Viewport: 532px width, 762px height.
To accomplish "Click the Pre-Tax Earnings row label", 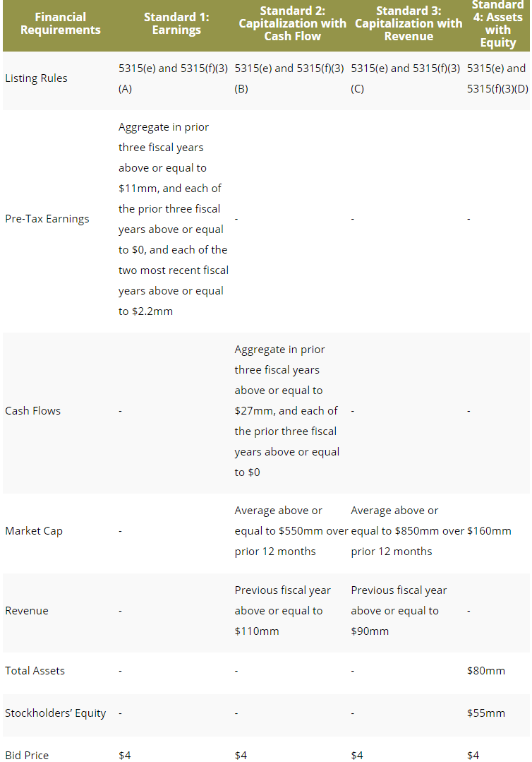I will (47, 219).
